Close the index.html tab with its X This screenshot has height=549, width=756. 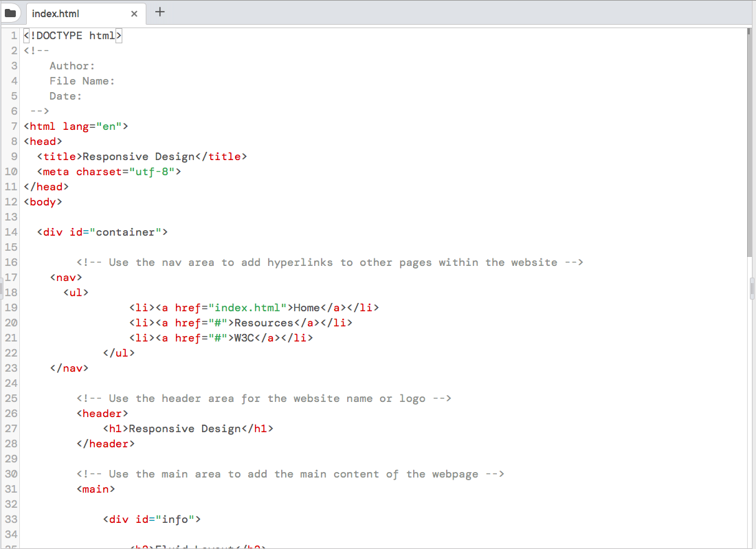134,13
